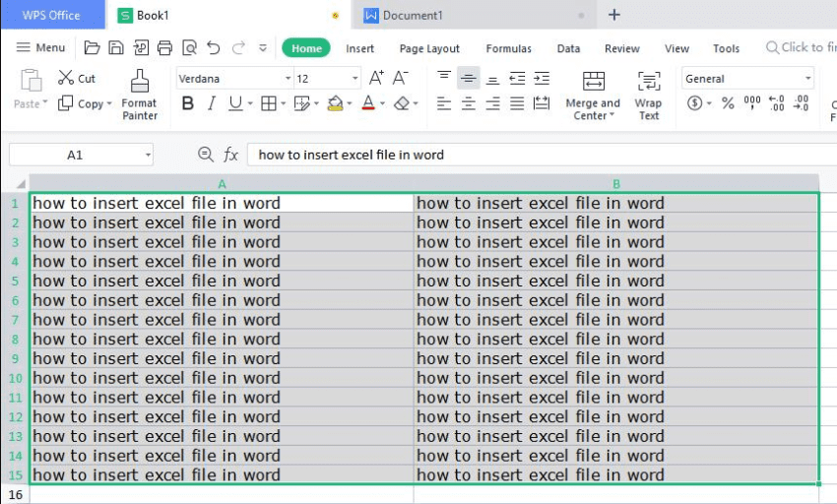
Task: Toggle Italic formatting
Action: (x=212, y=103)
